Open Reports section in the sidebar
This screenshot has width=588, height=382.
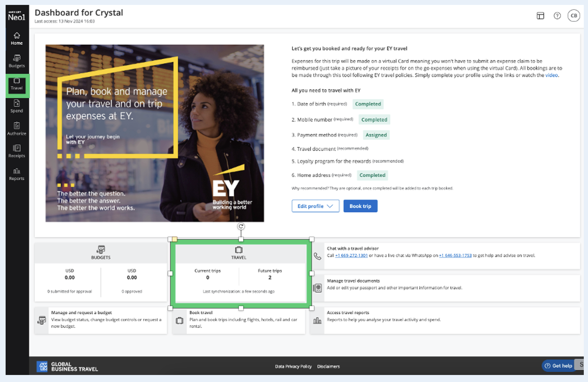(x=16, y=174)
